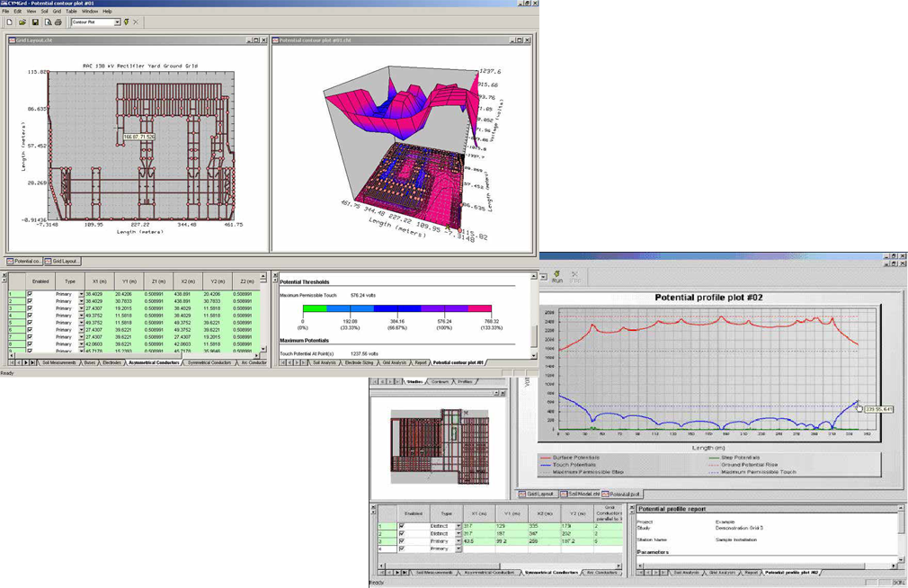Switch to the Soil Measurements tab
908x588 pixels.
(59, 362)
